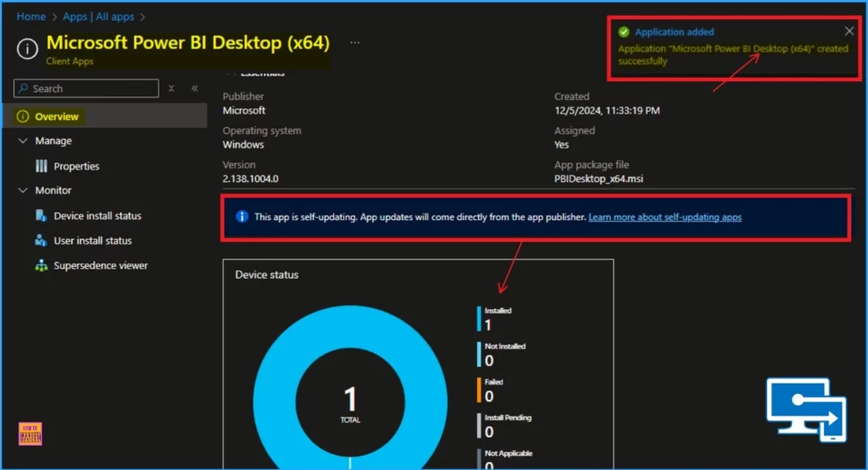Click the Supersedence viewer hierarchy icon
This screenshot has width=868, height=470.
point(42,265)
